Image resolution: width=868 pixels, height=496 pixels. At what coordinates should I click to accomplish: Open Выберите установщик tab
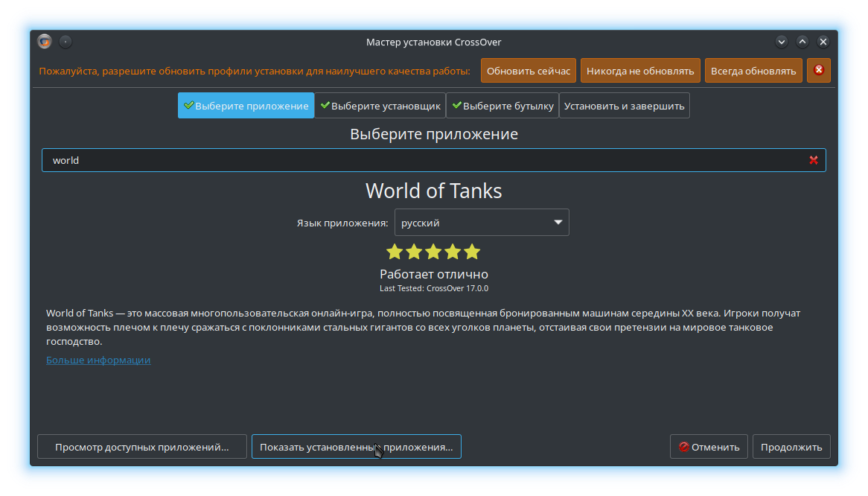[x=380, y=106]
